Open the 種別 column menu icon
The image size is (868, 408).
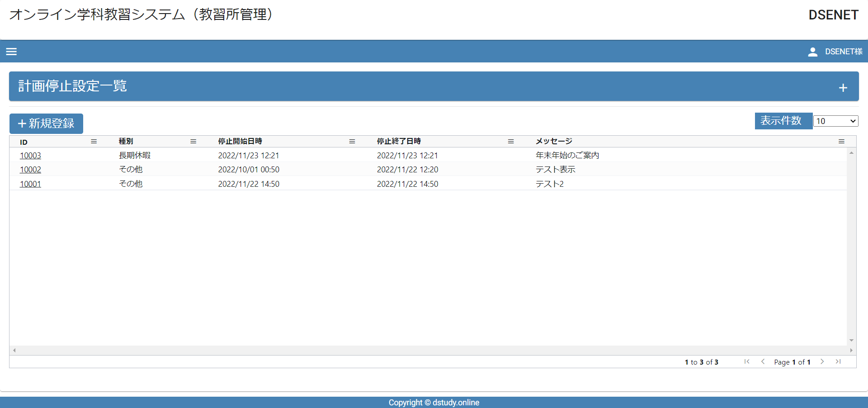point(193,142)
